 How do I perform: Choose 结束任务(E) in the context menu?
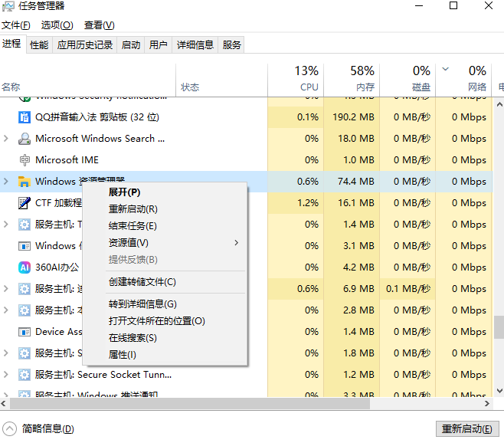[x=165, y=226]
